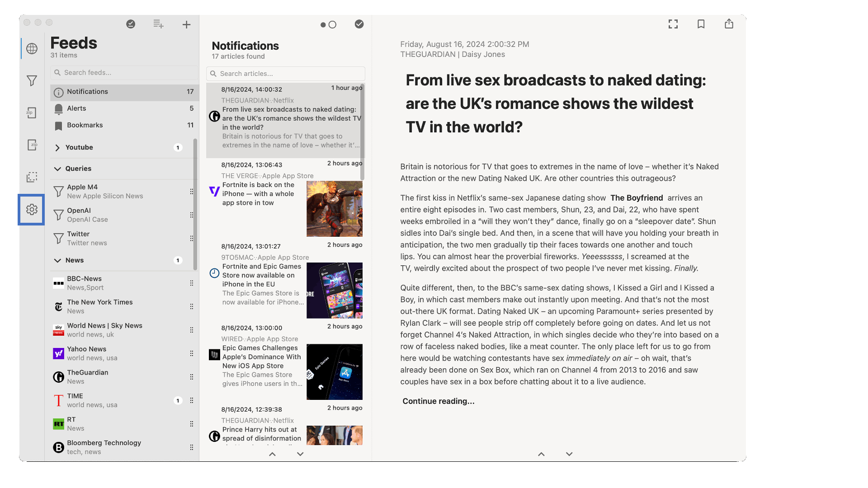Enter fullscreen reading mode

[x=673, y=24]
